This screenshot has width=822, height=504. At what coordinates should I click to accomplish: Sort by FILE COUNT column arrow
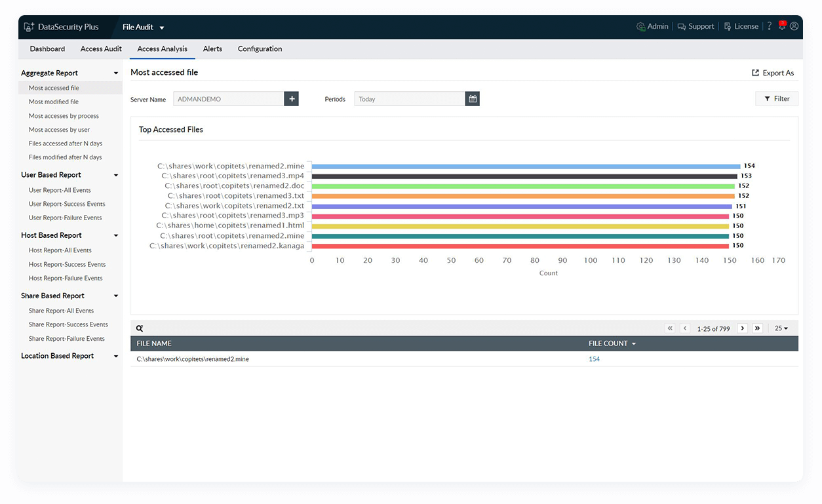point(634,344)
